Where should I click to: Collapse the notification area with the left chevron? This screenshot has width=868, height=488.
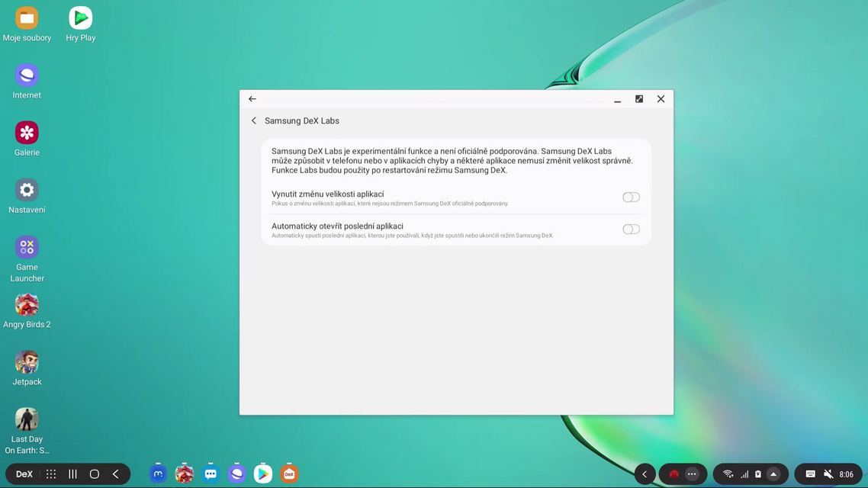click(645, 474)
